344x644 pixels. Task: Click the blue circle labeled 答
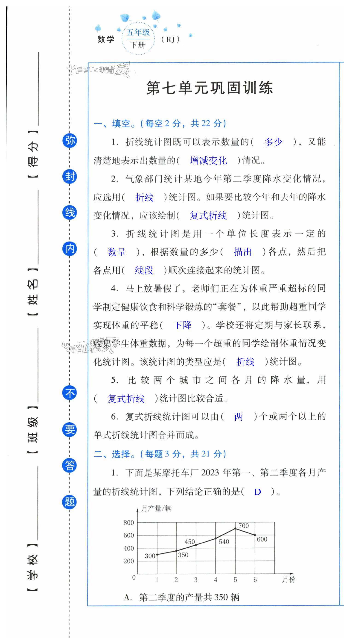coord(70,465)
